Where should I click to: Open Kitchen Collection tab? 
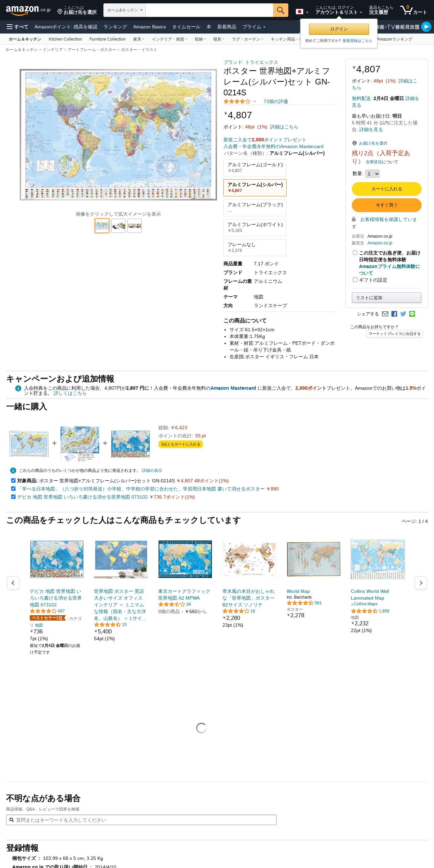65,39
